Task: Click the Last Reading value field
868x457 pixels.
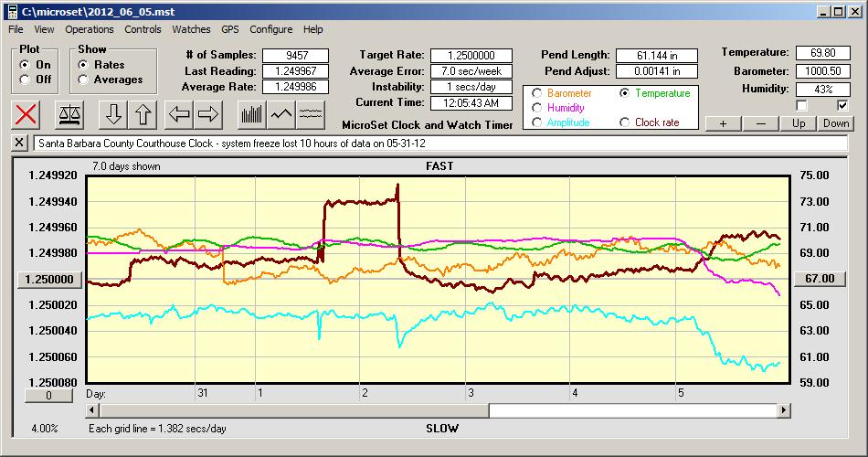Action: pos(296,71)
